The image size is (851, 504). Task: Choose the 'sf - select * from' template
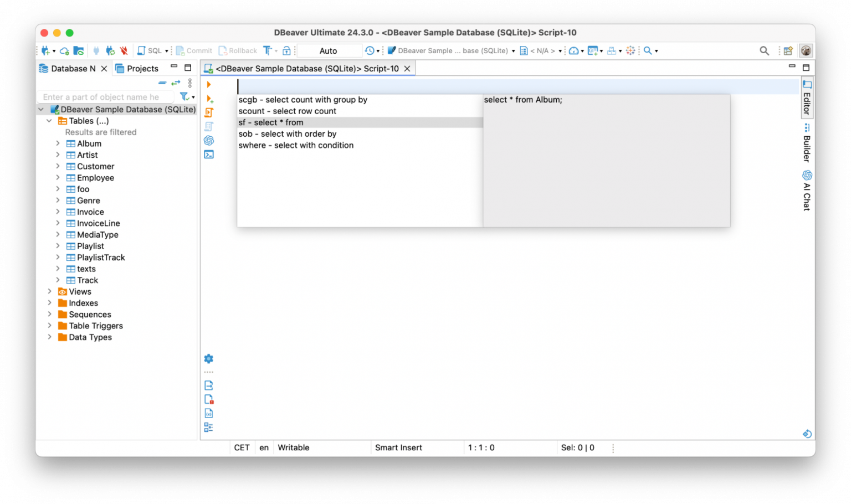pyautogui.click(x=271, y=122)
